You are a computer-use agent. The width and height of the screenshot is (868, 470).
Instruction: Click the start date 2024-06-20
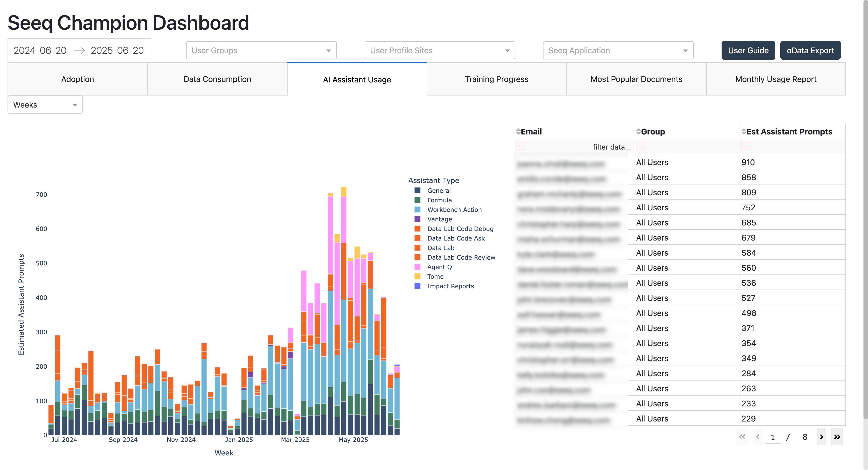pos(40,51)
